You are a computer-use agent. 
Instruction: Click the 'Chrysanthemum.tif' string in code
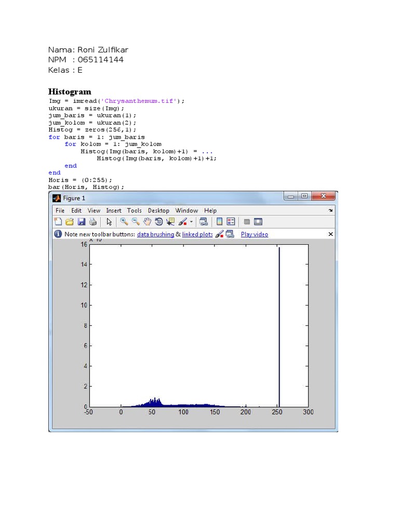[x=139, y=101]
